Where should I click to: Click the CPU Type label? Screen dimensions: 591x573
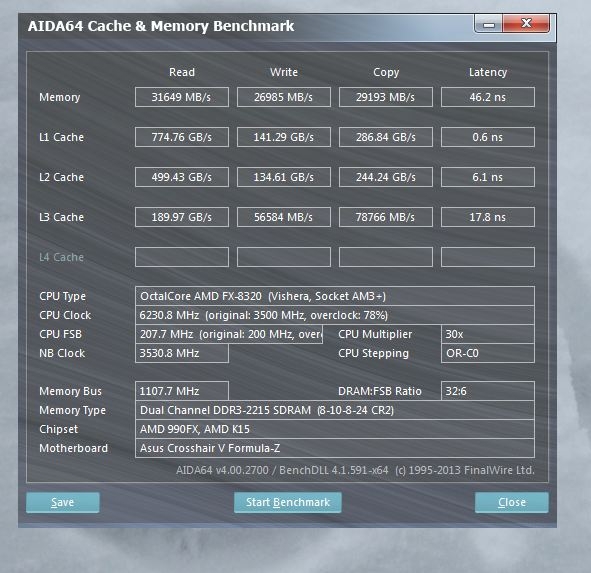(62, 296)
